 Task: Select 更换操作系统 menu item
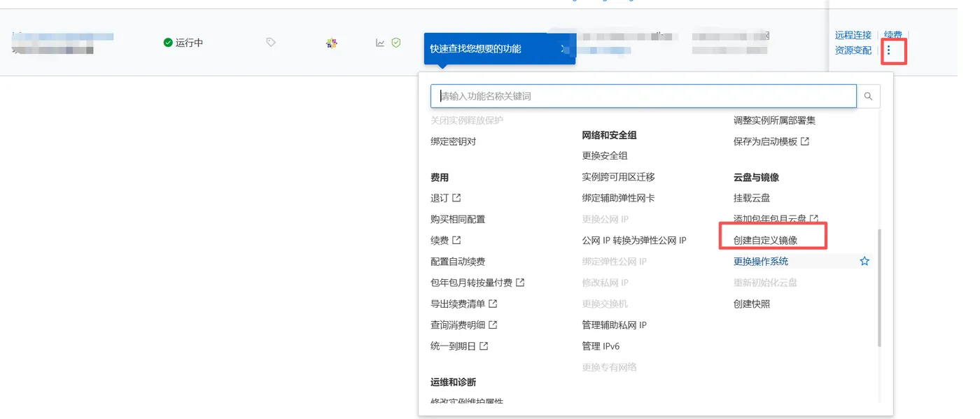tap(761, 262)
